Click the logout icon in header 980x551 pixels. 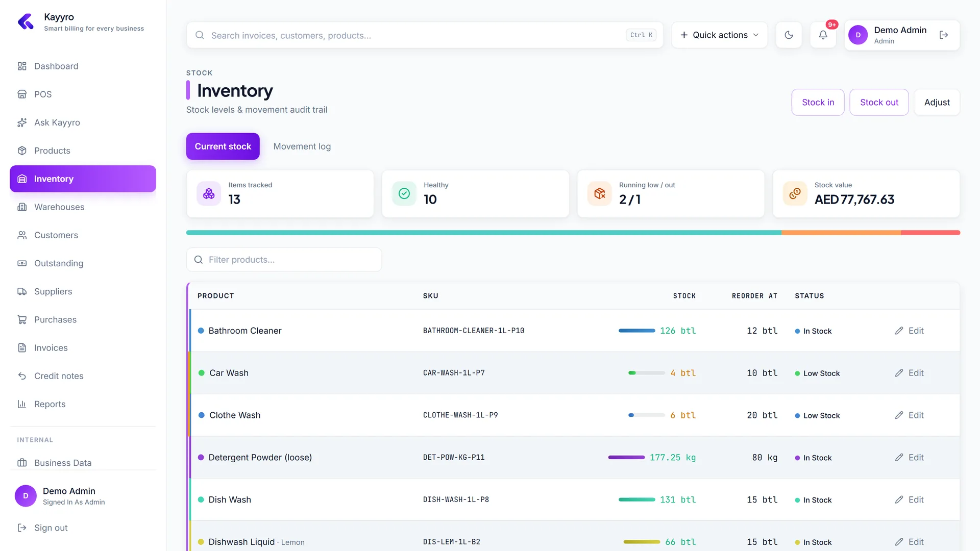point(944,35)
